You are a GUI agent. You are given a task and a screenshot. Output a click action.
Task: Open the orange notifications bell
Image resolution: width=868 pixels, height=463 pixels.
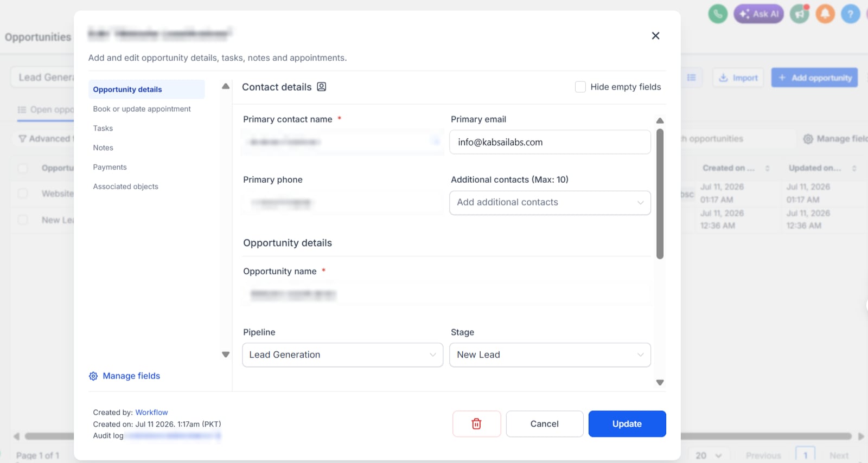click(x=825, y=14)
